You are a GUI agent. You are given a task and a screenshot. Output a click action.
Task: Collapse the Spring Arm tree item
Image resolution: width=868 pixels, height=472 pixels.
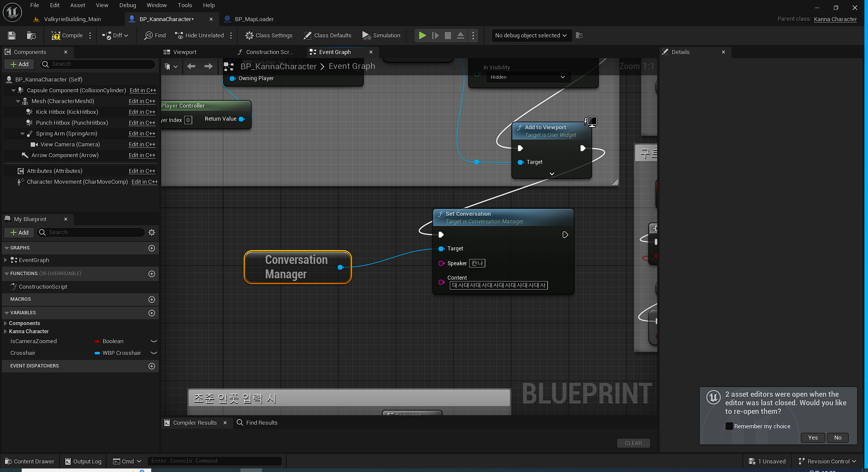[23, 134]
